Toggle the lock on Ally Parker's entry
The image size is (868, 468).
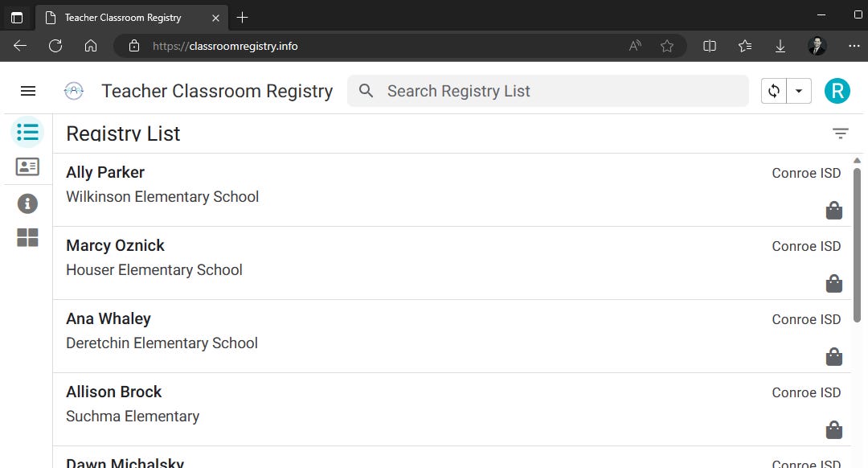(833, 210)
